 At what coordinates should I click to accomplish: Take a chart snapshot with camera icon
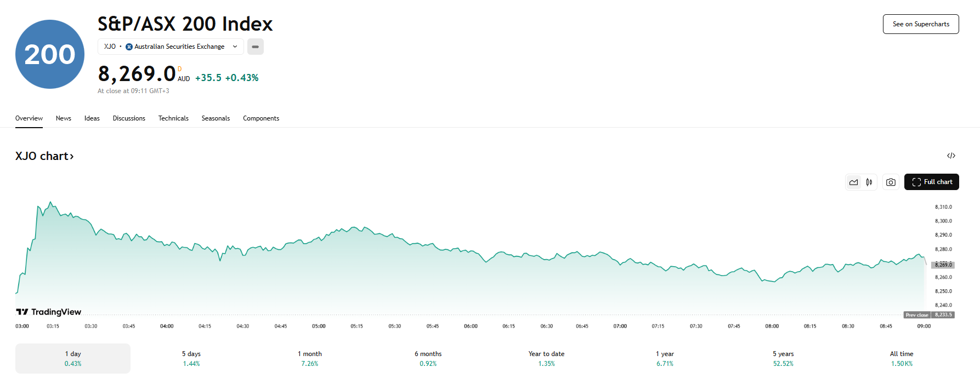[891, 181]
